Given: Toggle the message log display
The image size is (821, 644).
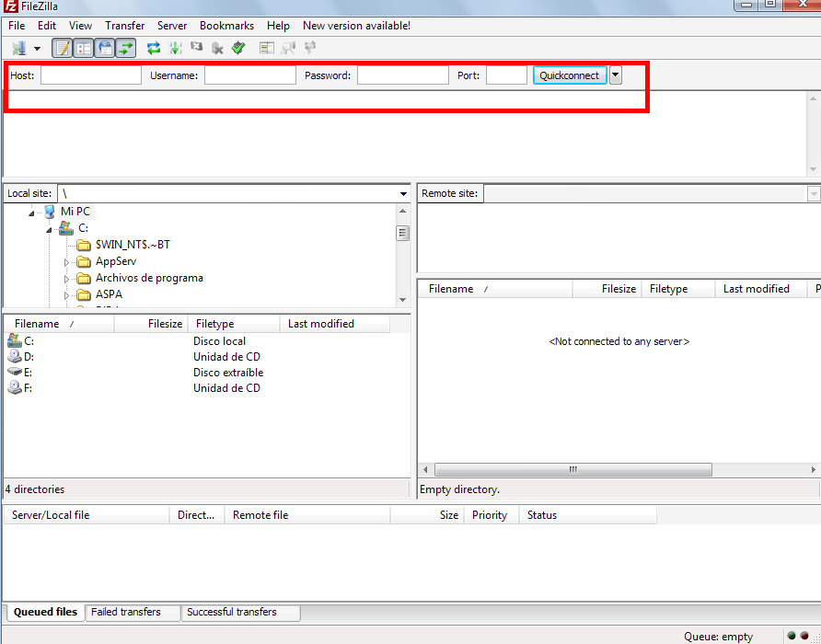Looking at the screenshot, I should click(x=63, y=48).
